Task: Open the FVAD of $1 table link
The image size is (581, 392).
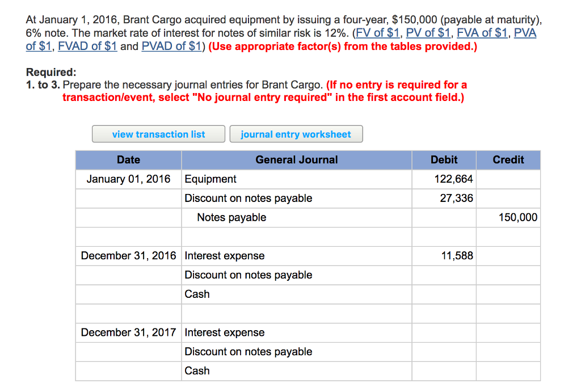Action: (x=87, y=46)
